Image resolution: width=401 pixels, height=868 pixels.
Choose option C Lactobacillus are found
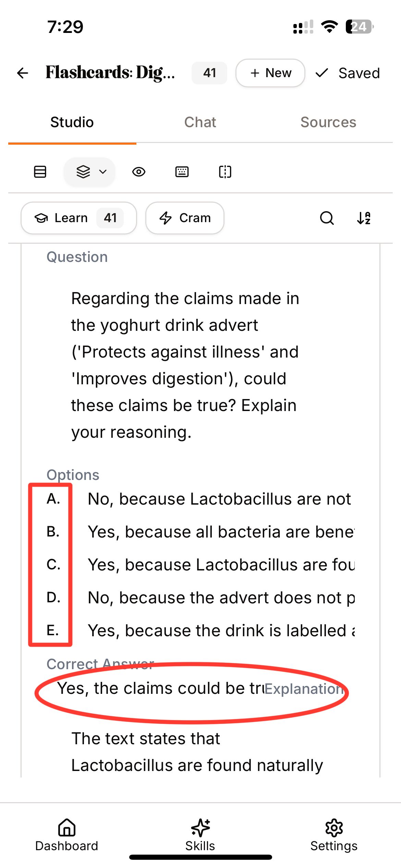pyautogui.click(x=200, y=565)
